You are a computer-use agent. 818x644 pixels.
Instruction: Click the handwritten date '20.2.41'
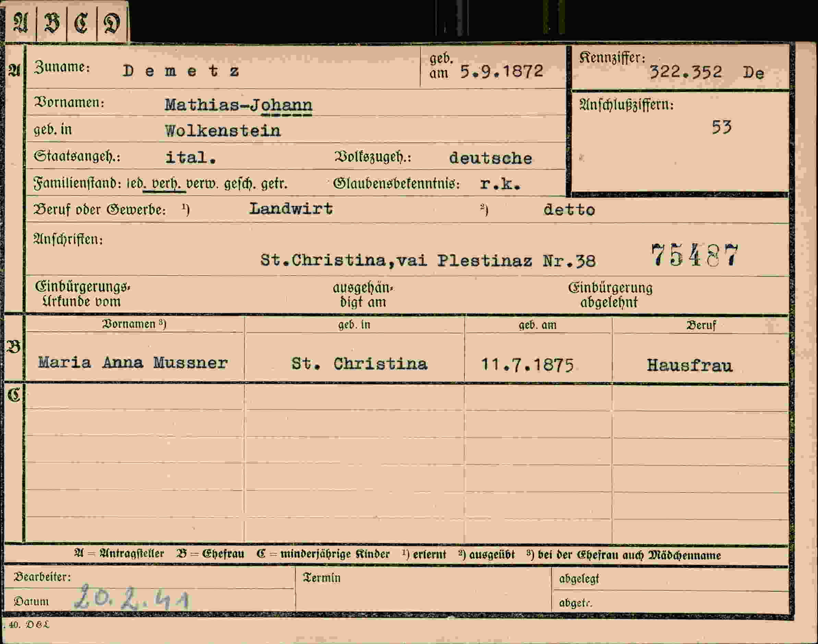(x=131, y=597)
